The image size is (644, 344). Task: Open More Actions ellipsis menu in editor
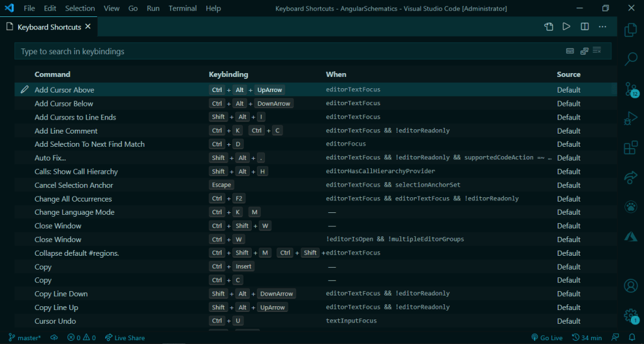point(602,27)
